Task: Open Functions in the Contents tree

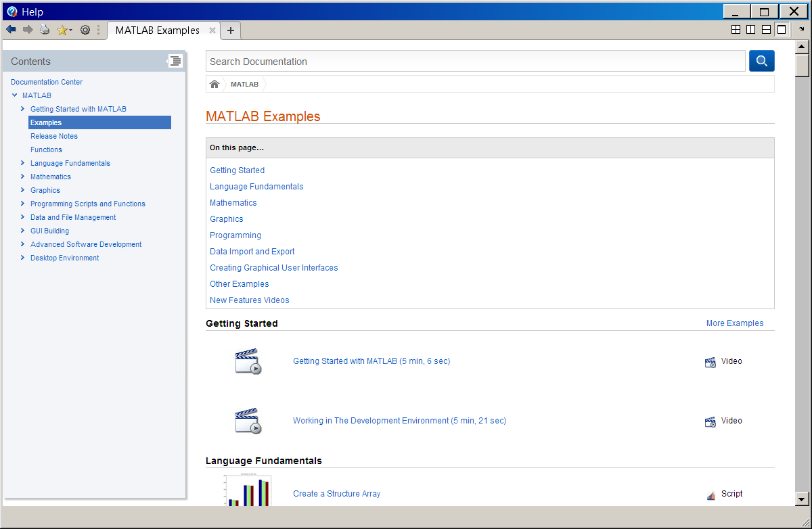Action: pyautogui.click(x=46, y=149)
